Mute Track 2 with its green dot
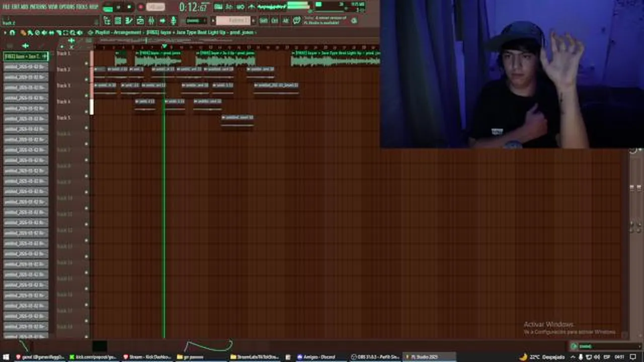 [87, 79]
